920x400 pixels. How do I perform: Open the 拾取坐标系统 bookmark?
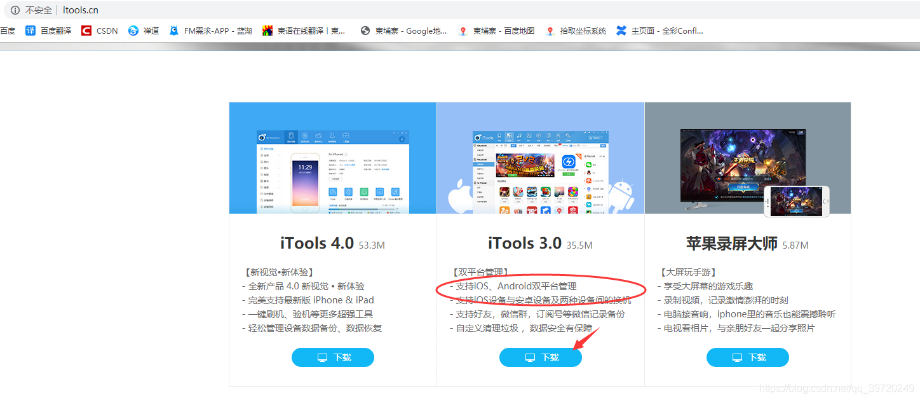click(576, 31)
